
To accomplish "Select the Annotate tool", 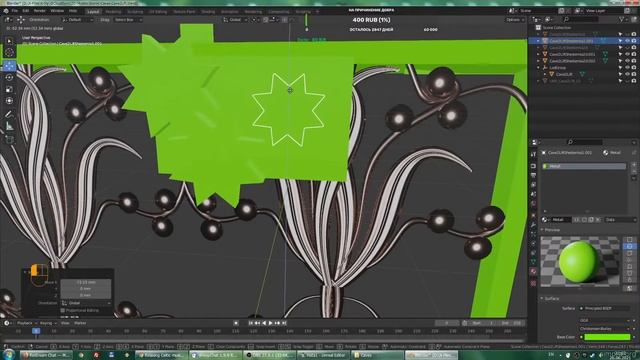I will point(9,114).
